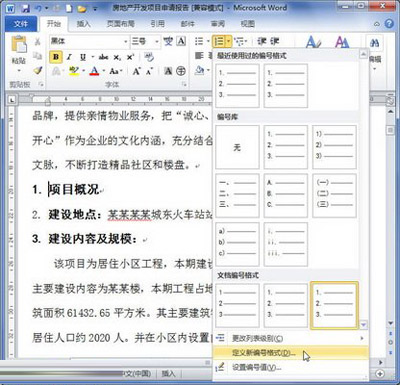Screen dimensions: 400x385
Task: Expand the Bullets dropdown arrow
Action: click(208, 42)
